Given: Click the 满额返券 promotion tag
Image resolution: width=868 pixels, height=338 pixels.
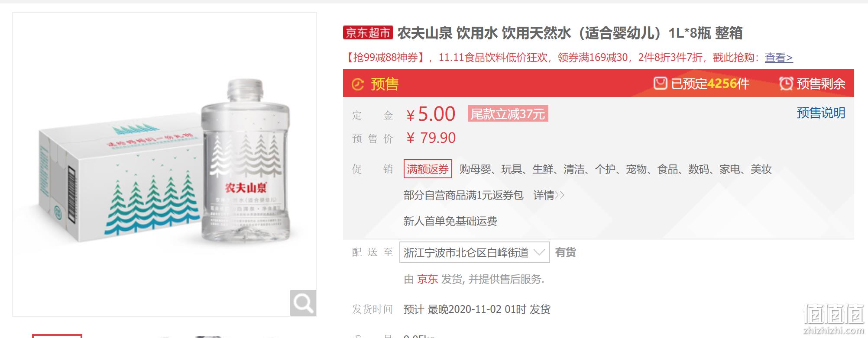Looking at the screenshot, I should click(428, 169).
